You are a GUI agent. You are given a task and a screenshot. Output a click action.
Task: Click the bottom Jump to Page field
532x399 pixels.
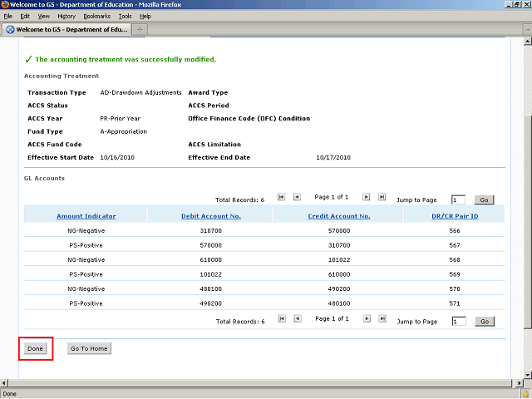click(458, 322)
